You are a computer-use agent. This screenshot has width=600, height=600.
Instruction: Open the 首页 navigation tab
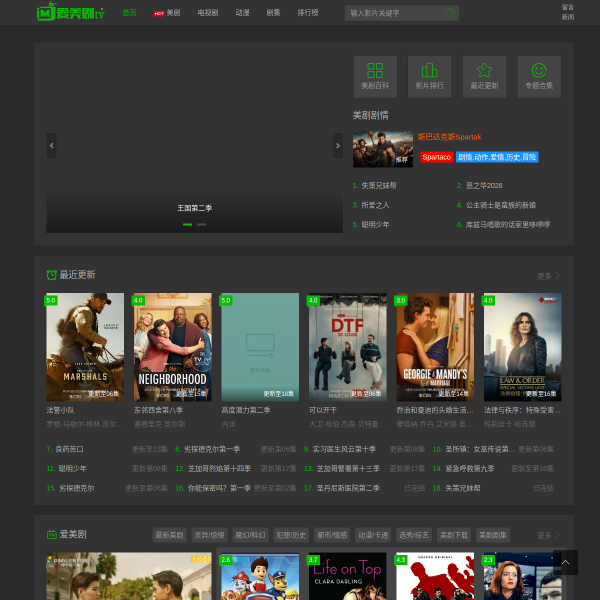click(x=129, y=13)
